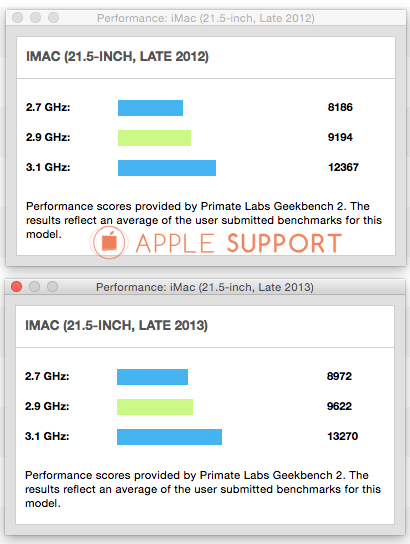Click the blue 3.1 GHz bar for Late 2013

[169, 437]
